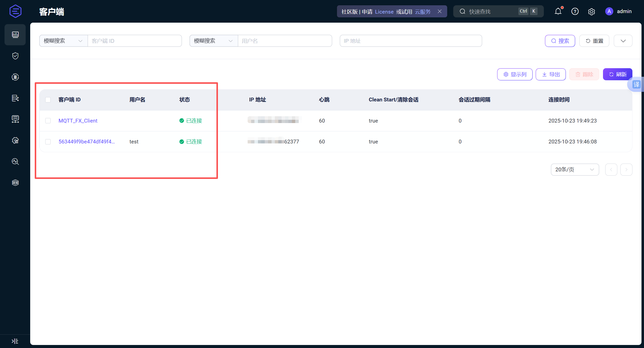Open the client ID fuzzy search dropdown
This screenshot has width=644, height=348.
[63, 41]
